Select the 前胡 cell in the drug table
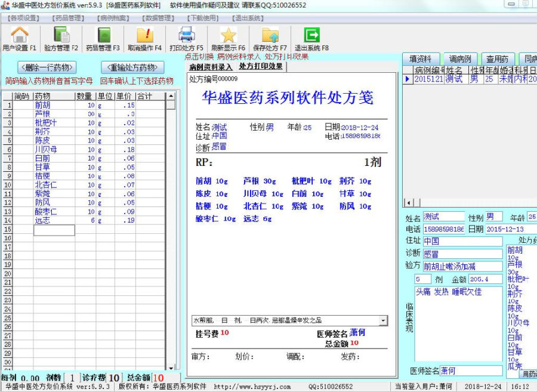 point(54,105)
